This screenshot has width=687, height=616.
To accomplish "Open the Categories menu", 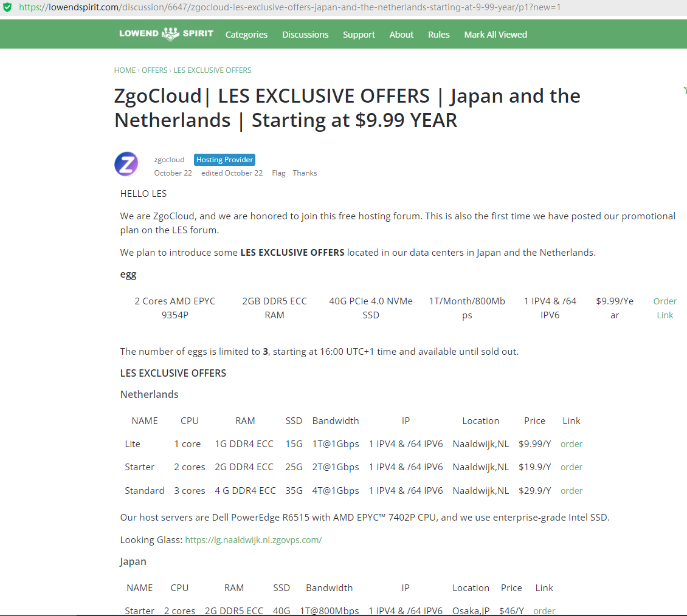I will click(246, 35).
